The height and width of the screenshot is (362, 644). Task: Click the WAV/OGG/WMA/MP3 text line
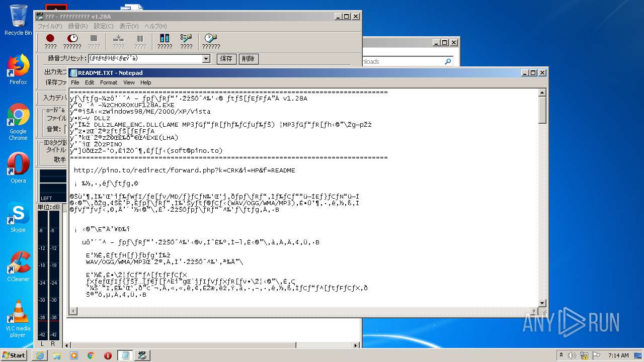[165, 262]
